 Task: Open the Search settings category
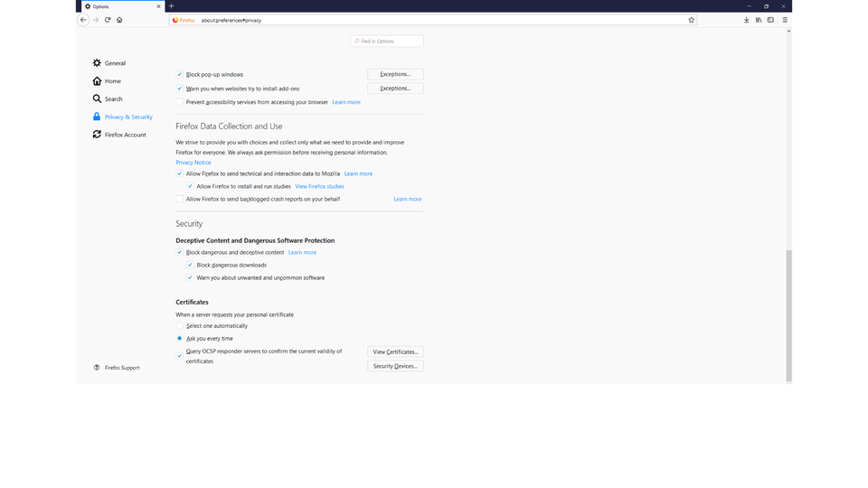tap(113, 99)
